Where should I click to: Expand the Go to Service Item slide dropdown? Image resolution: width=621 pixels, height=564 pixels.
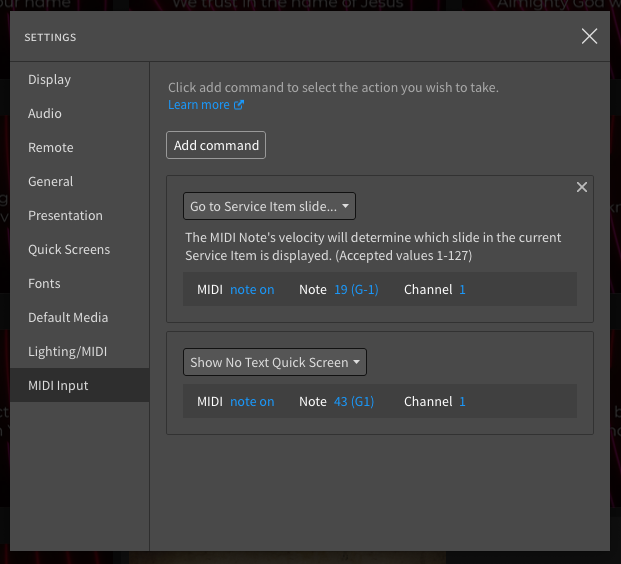pyautogui.click(x=270, y=207)
